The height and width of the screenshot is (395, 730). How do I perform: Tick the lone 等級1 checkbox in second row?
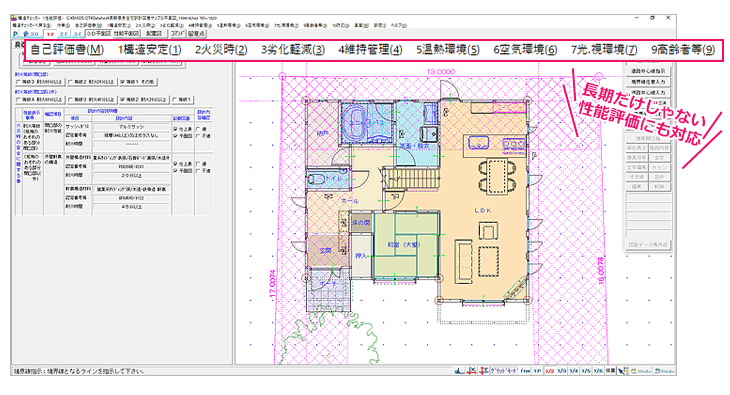pos(182,99)
